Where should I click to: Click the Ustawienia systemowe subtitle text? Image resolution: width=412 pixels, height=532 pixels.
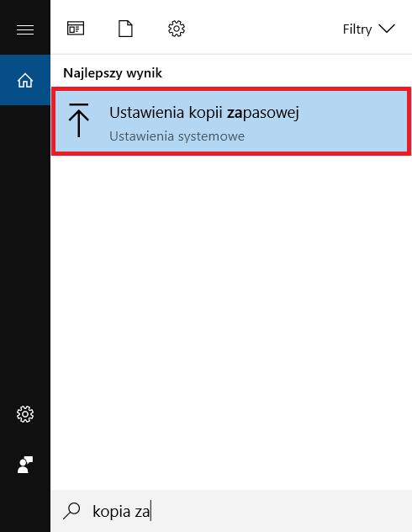pos(177,136)
